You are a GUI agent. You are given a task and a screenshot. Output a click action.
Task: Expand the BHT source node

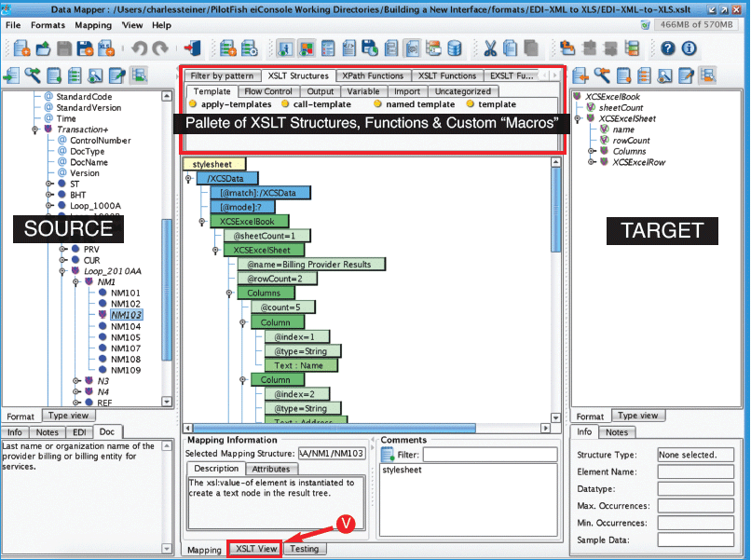click(x=48, y=195)
